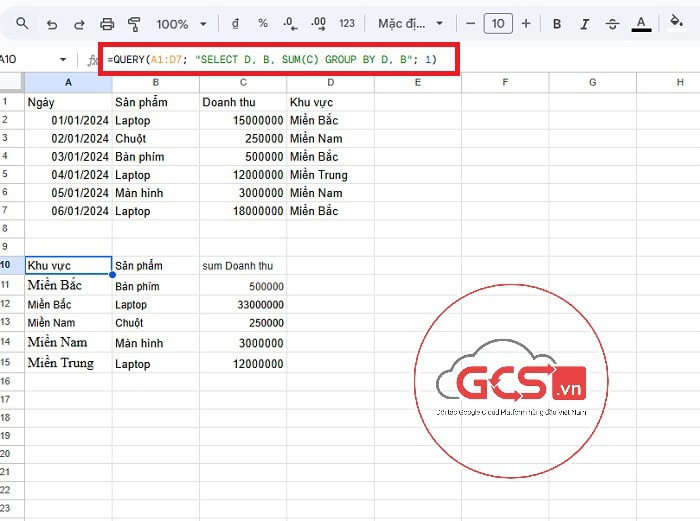Click the search menus magnifier icon
The width and height of the screenshot is (700, 521).
pos(22,23)
